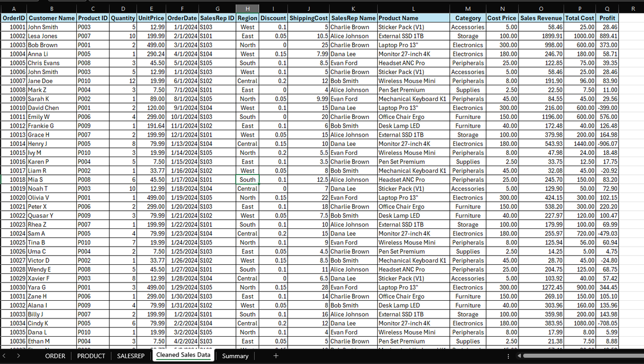644x364 pixels.
Task: Click the horizontal scrollbar left arrow
Action: [x=518, y=356]
